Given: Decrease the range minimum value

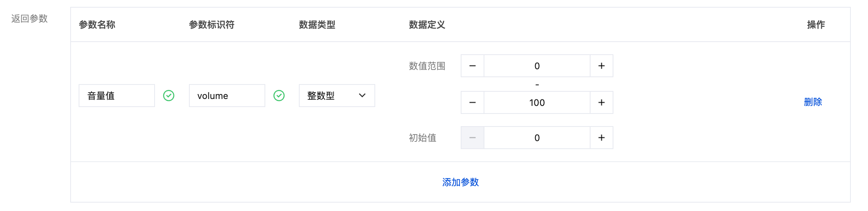Looking at the screenshot, I should tap(473, 66).
